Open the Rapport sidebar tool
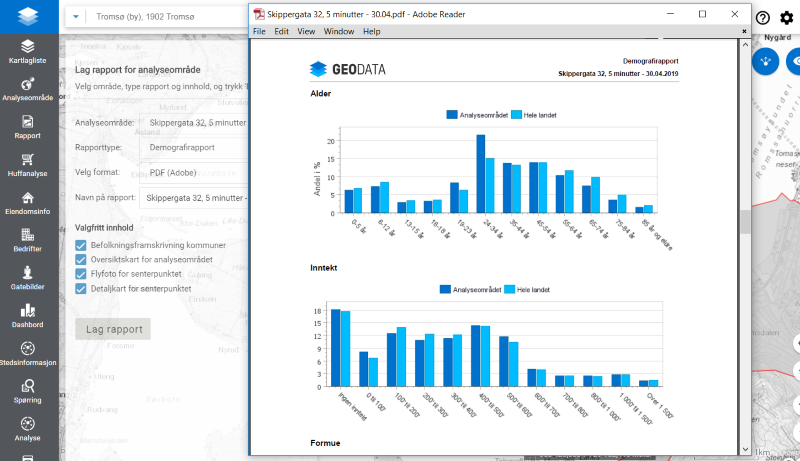The image size is (800, 461). pos(27,126)
